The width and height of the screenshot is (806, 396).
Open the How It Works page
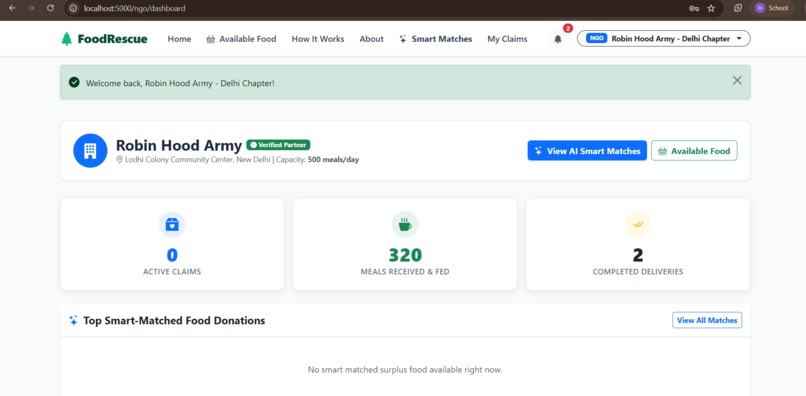point(318,39)
